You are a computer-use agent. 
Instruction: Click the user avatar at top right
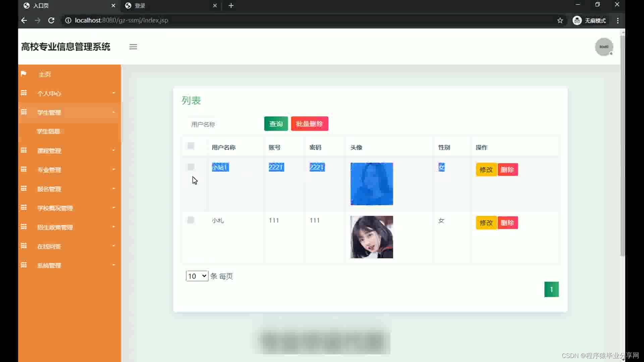604,47
